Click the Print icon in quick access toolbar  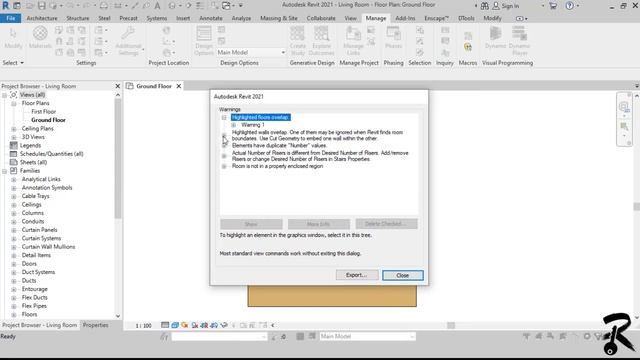(x=104, y=6)
